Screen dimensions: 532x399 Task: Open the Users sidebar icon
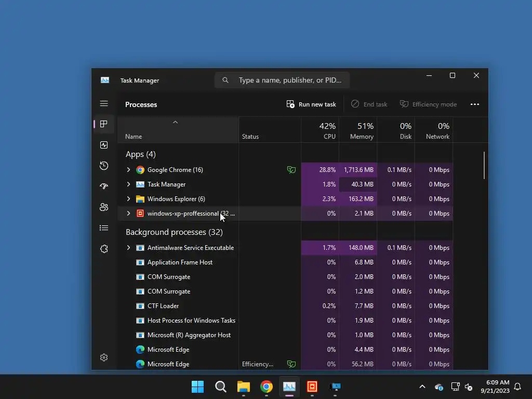click(104, 207)
